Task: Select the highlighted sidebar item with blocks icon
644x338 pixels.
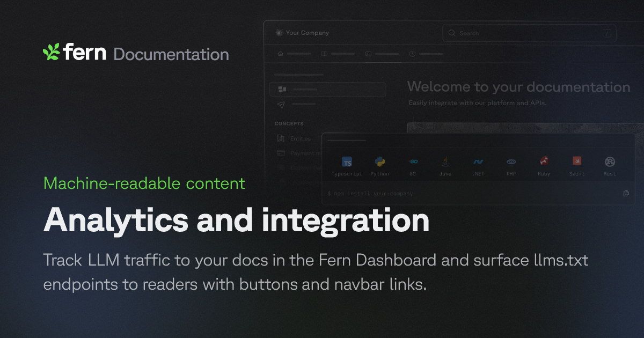Action: click(327, 89)
